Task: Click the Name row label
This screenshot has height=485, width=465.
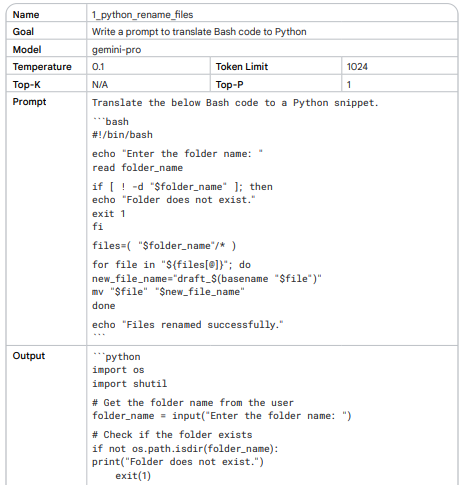Action: coord(26,15)
